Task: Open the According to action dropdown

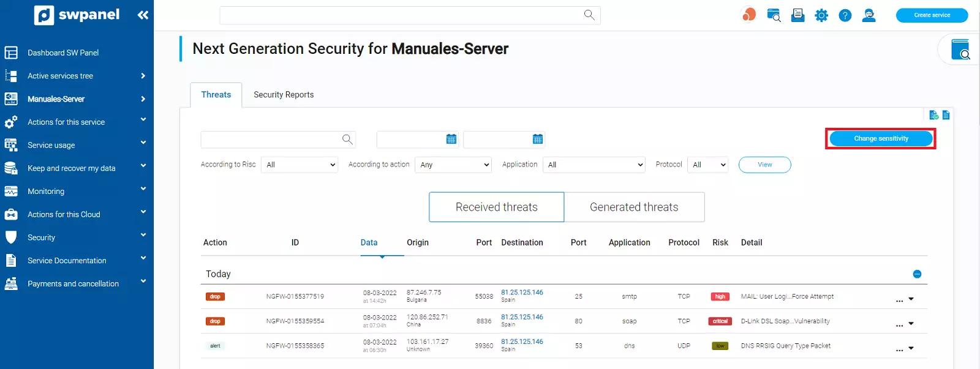Action: tap(453, 165)
